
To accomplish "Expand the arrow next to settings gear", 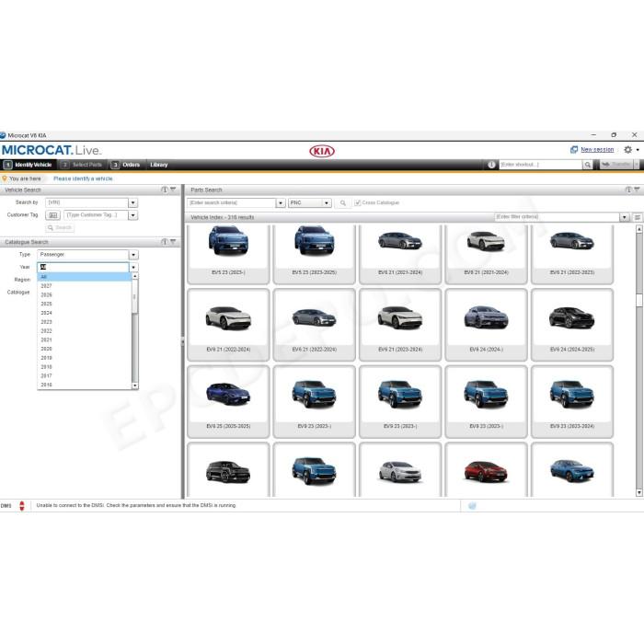I will coord(638,150).
